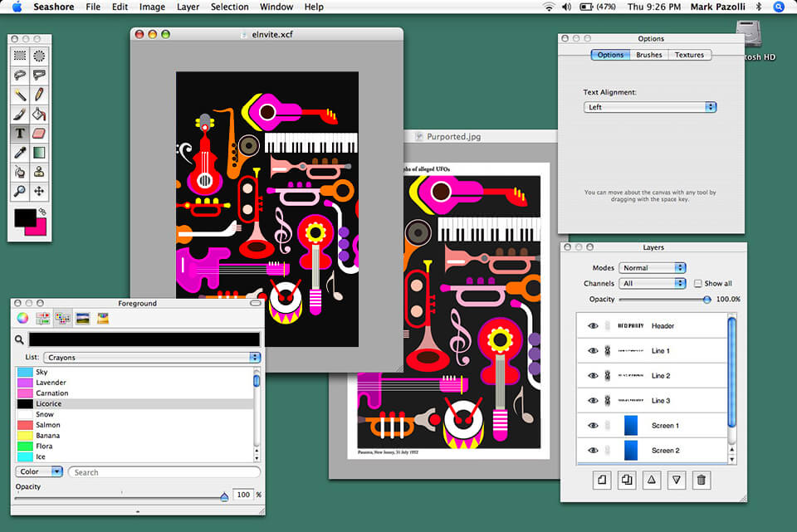Toggle visibility of Screen 1 layer
Viewport: 797px width, 532px height.
click(593, 426)
